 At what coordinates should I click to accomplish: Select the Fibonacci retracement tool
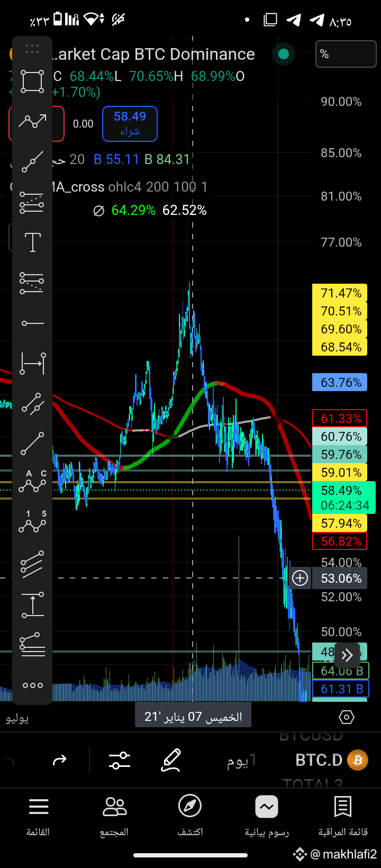point(32,283)
